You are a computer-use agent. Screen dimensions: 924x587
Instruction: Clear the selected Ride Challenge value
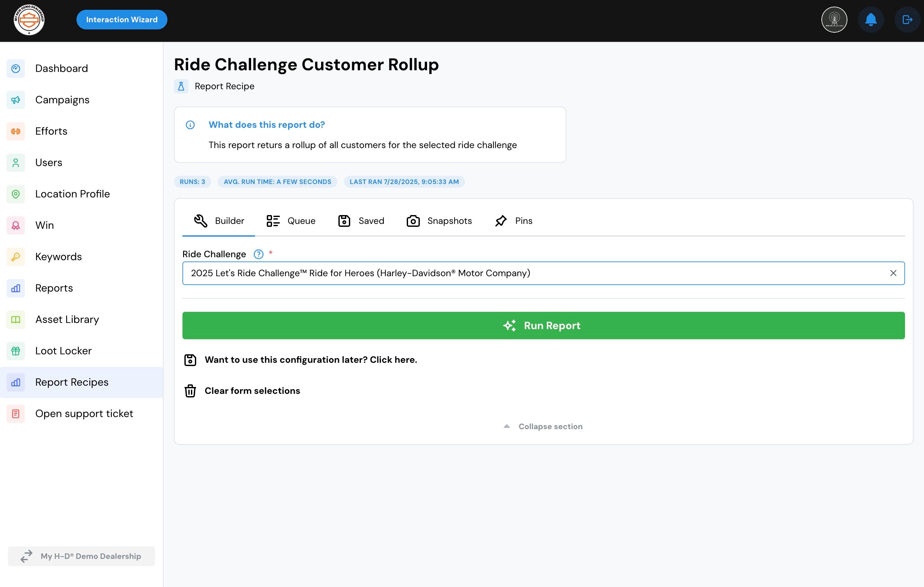point(893,273)
